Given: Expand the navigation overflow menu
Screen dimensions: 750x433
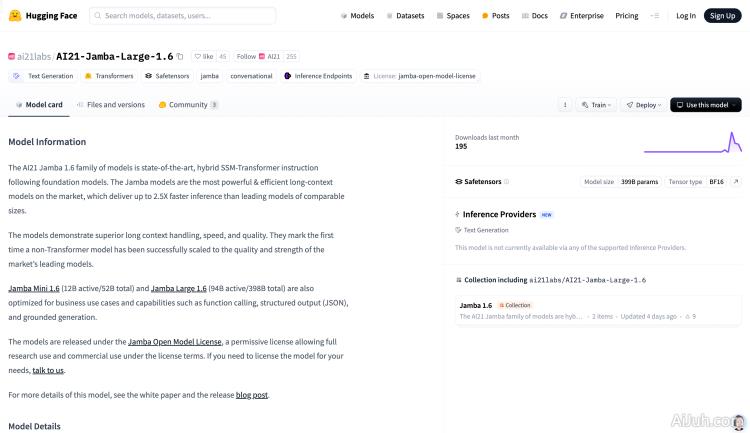Looking at the screenshot, I should pos(655,16).
